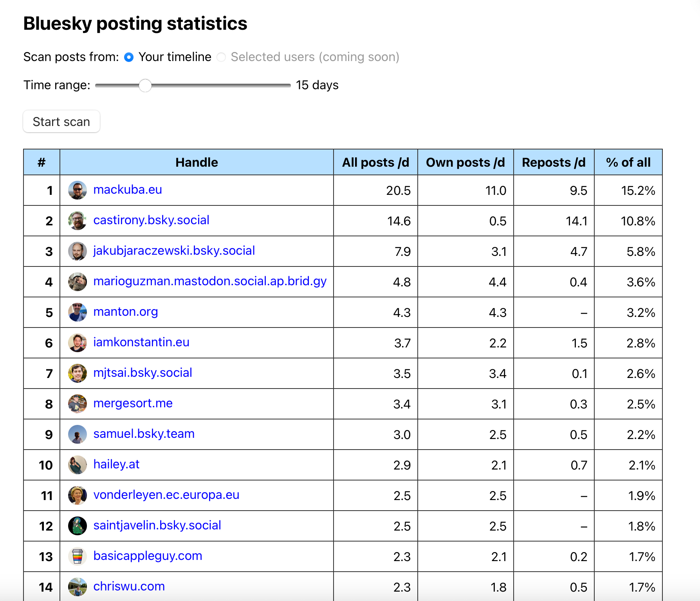
Task: Open marioguzman.mastodon.social.ap.brid.gy link
Action: click(210, 281)
